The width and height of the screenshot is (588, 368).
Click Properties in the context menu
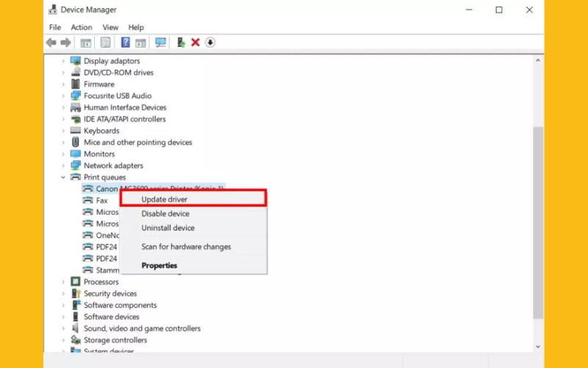point(159,266)
